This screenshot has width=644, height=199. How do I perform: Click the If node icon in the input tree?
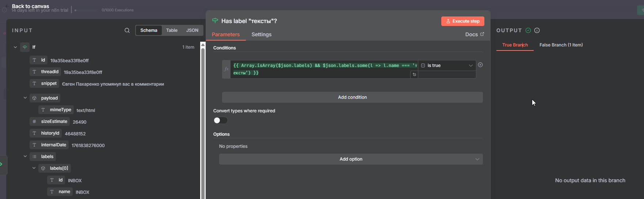[x=25, y=47]
